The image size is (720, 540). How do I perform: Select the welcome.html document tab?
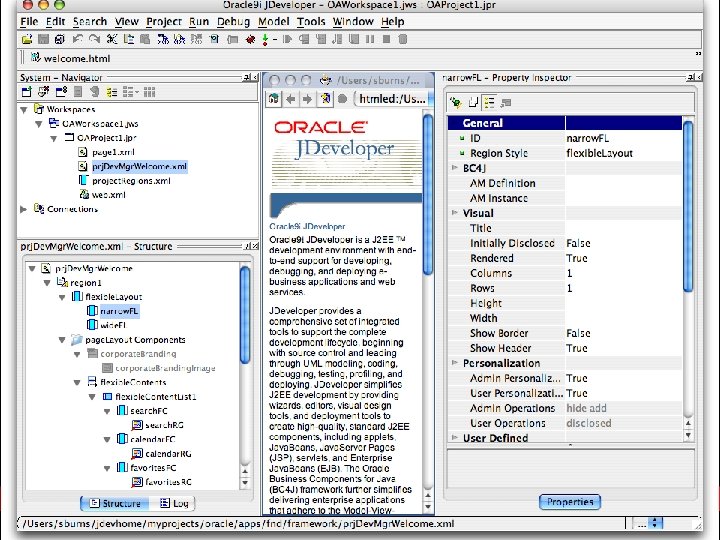[x=70, y=59]
